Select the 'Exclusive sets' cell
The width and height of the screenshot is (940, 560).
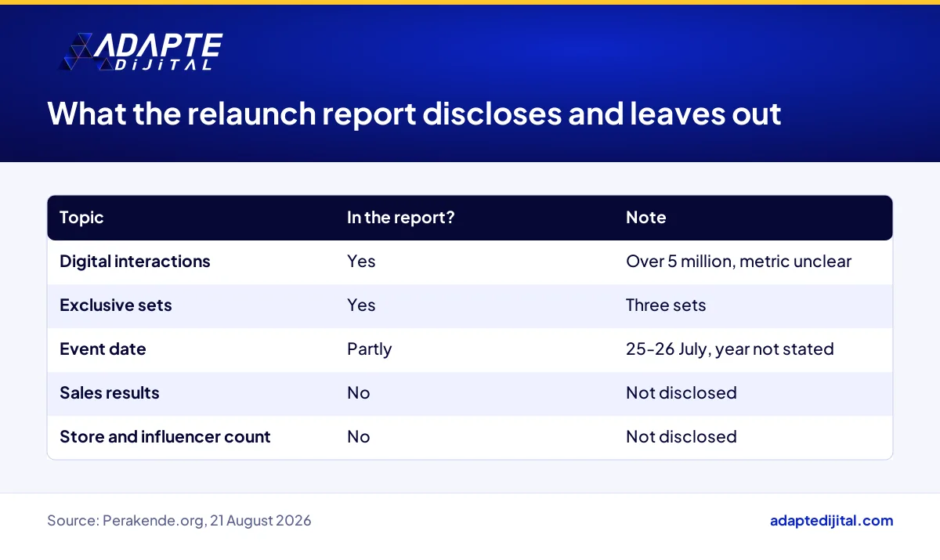pyautogui.click(x=116, y=305)
